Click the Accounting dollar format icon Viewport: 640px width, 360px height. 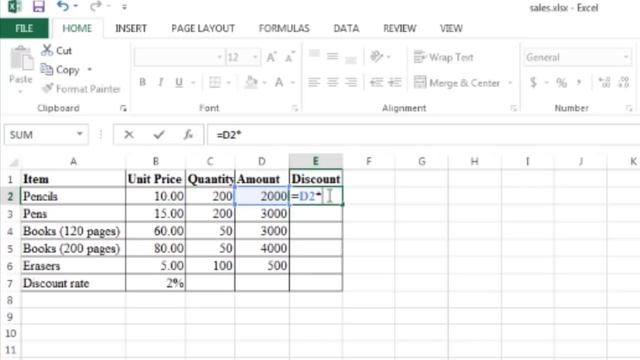point(533,83)
